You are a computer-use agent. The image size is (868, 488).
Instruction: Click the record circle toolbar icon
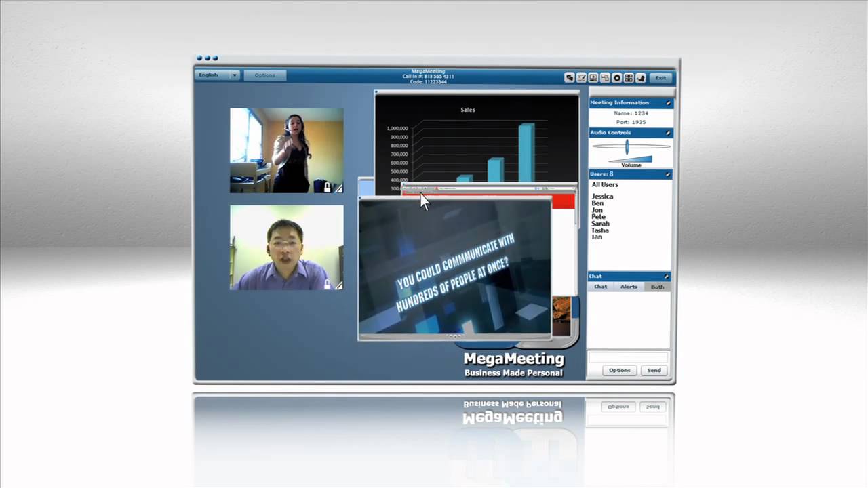click(x=617, y=78)
